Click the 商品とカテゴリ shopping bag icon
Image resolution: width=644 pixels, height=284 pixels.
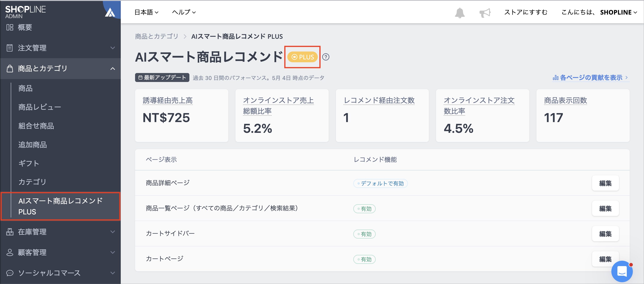click(x=10, y=68)
